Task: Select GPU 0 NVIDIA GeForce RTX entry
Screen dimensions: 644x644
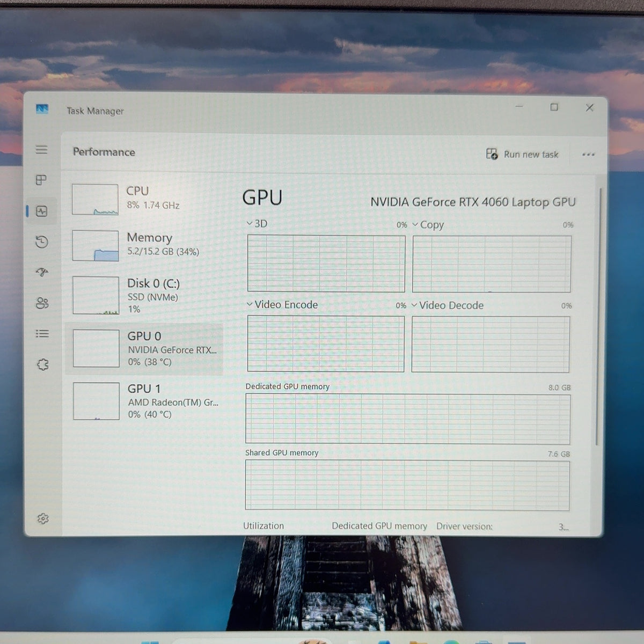Action: (145, 349)
